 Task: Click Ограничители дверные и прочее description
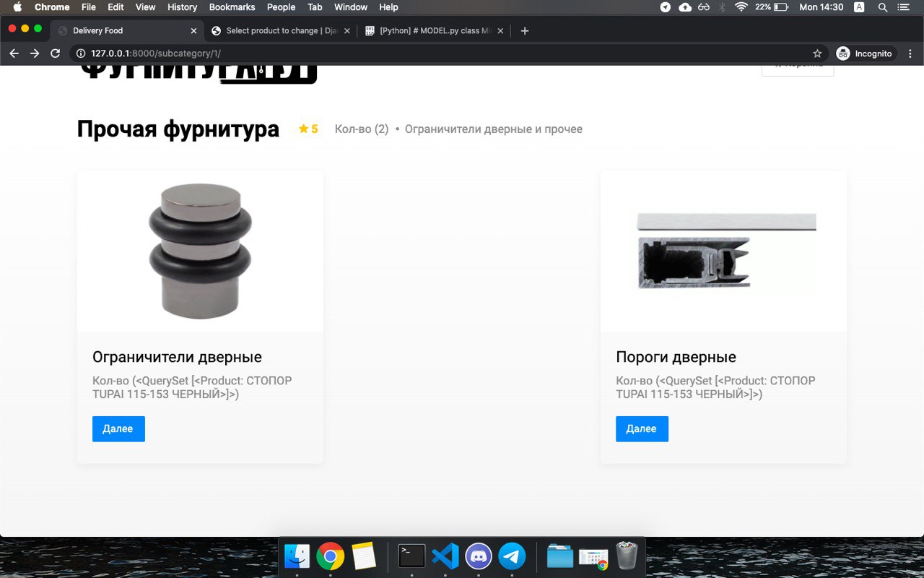pos(494,129)
